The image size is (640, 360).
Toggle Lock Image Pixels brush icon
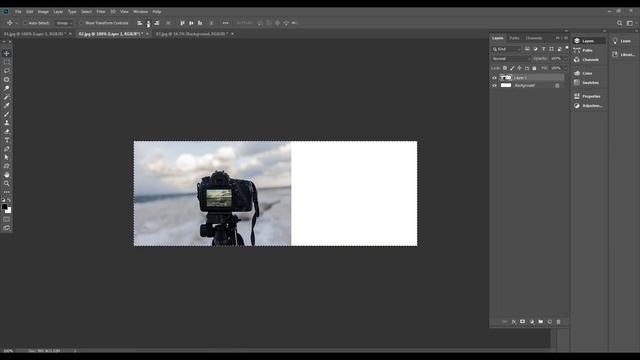tap(512, 68)
